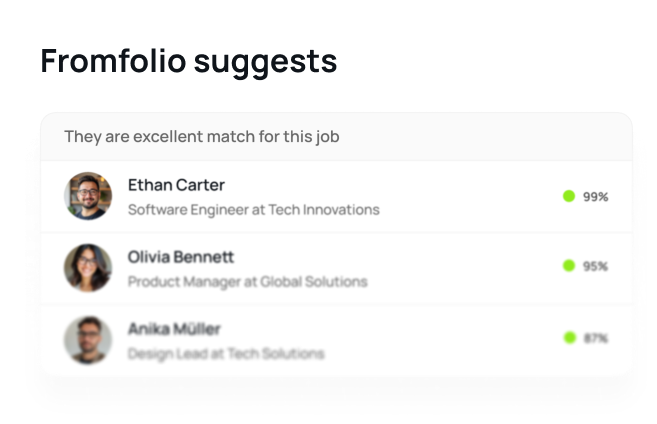
Task: Open Anika Müller's name link
Action: point(174,329)
